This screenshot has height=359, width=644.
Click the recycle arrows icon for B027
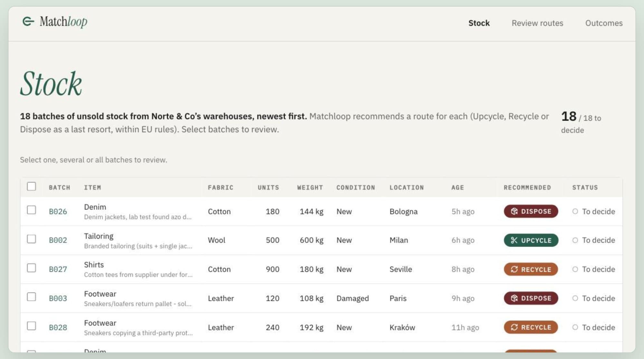(514, 269)
